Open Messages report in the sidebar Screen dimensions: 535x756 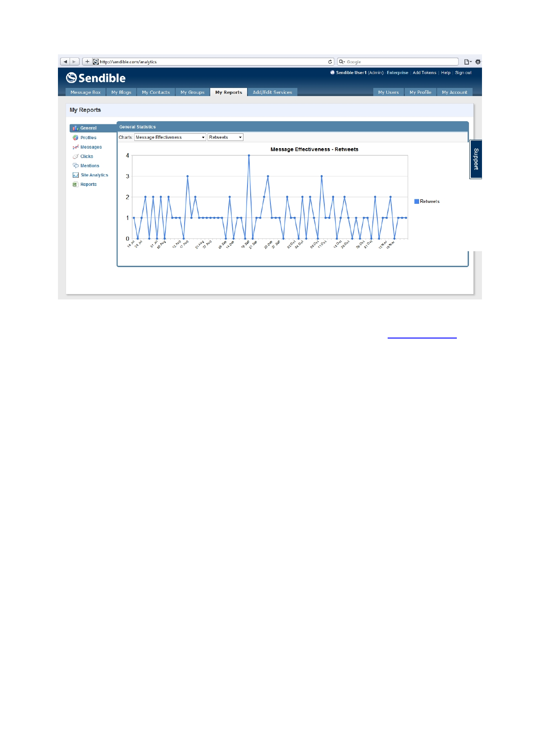pos(91,147)
